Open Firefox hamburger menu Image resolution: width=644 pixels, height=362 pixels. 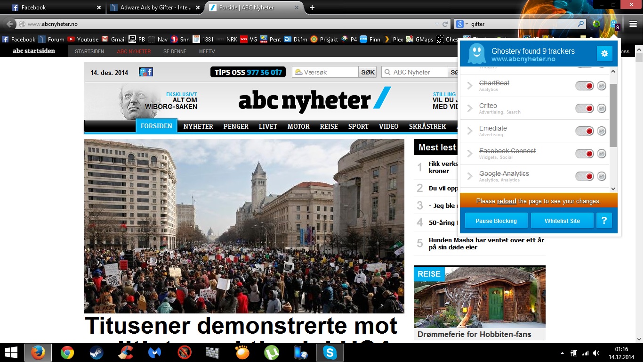tap(633, 24)
